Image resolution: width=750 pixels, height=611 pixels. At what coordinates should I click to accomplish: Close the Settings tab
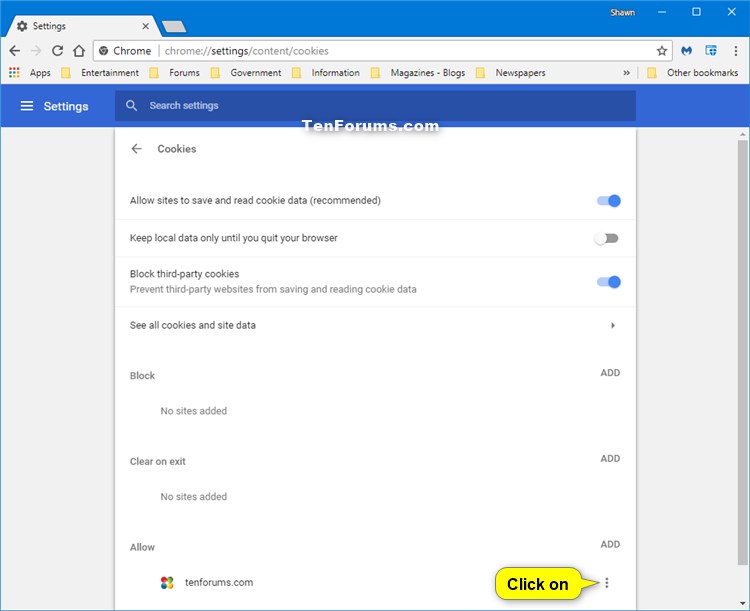145,26
